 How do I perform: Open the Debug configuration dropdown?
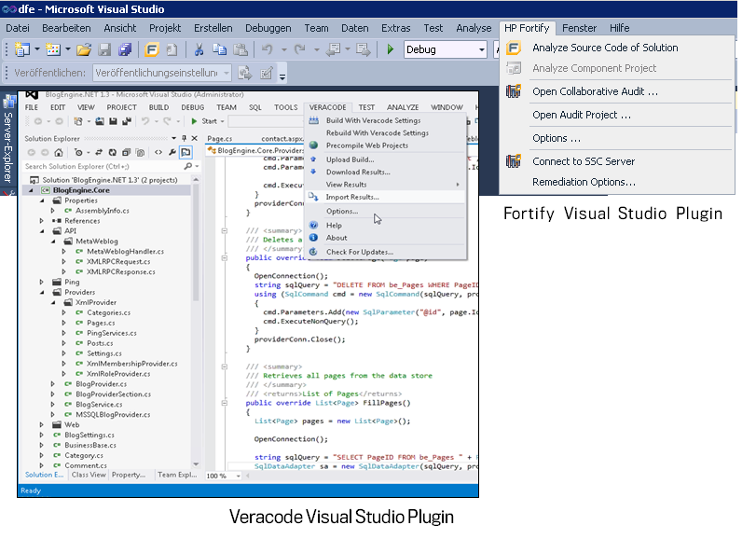click(482, 49)
